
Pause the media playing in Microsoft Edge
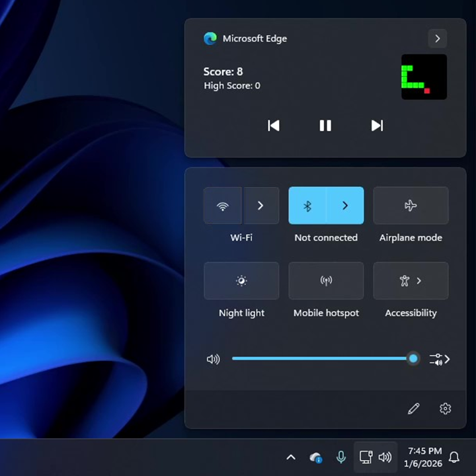click(325, 126)
